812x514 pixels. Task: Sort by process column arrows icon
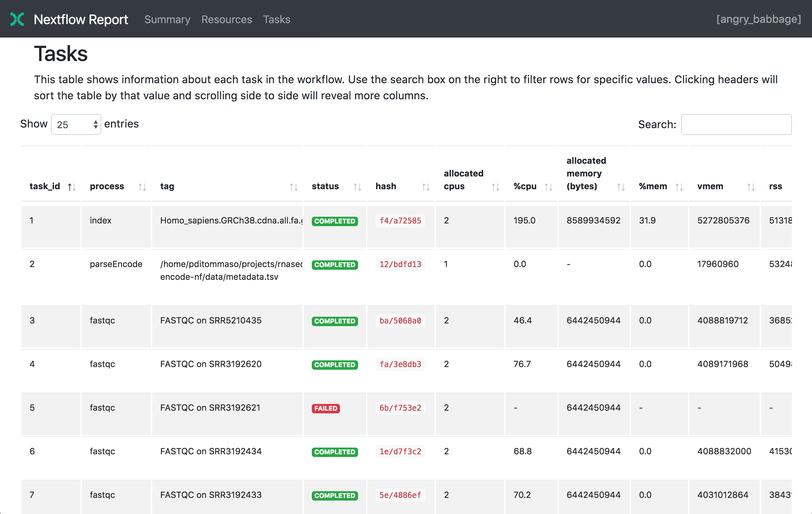142,187
